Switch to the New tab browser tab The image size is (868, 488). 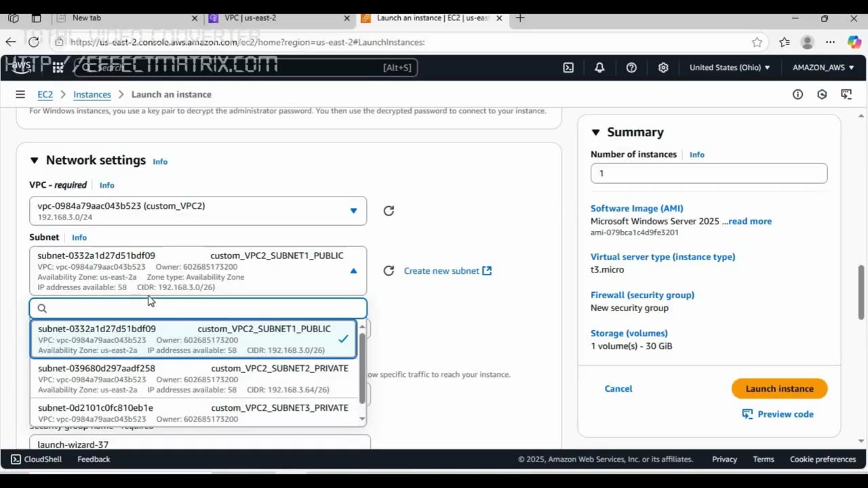pos(126,18)
